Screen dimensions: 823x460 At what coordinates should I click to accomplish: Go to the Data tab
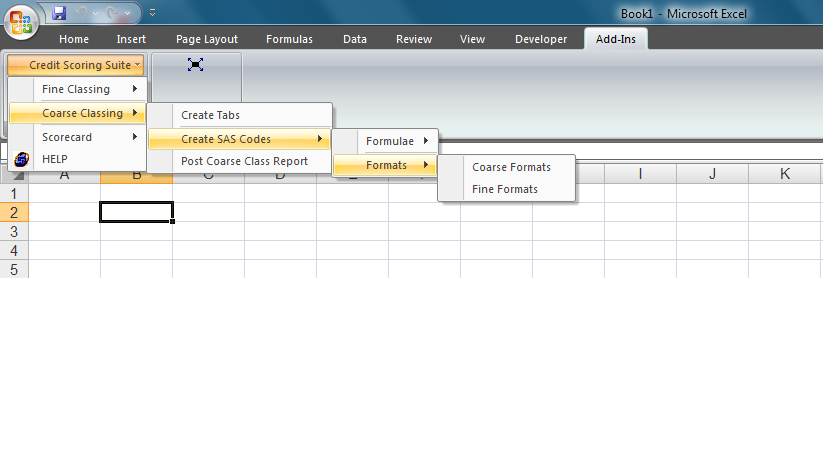tap(355, 39)
